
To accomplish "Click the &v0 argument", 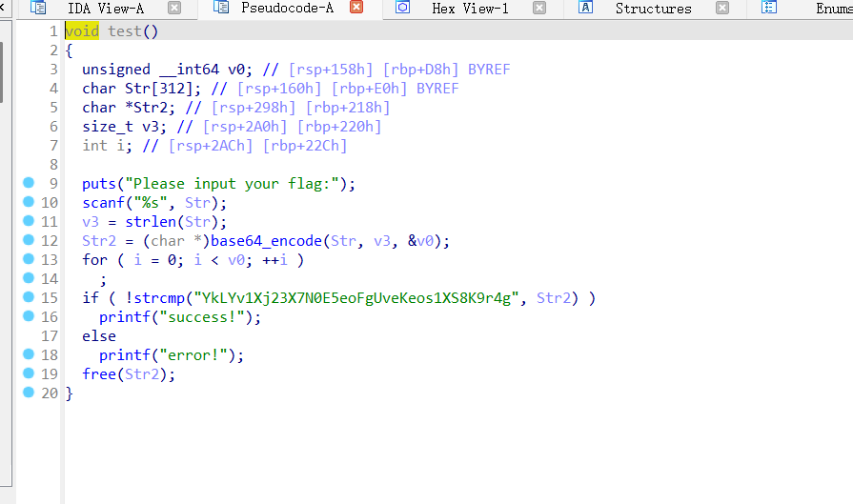I will click(420, 241).
